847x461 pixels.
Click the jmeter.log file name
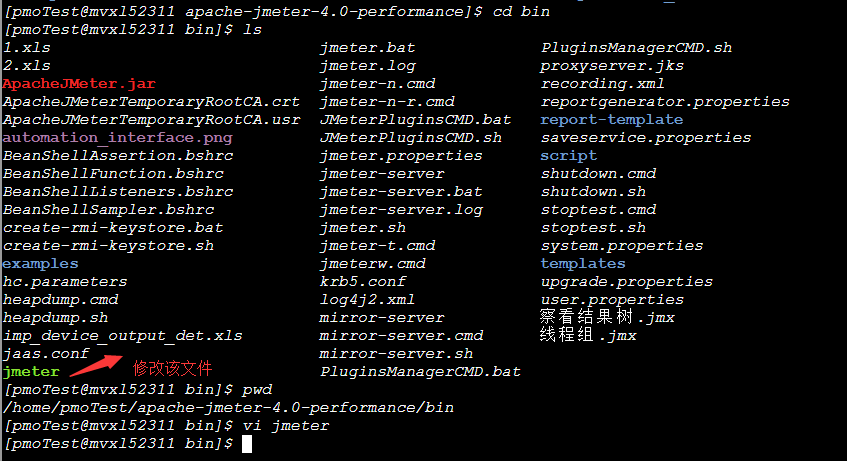click(367, 66)
